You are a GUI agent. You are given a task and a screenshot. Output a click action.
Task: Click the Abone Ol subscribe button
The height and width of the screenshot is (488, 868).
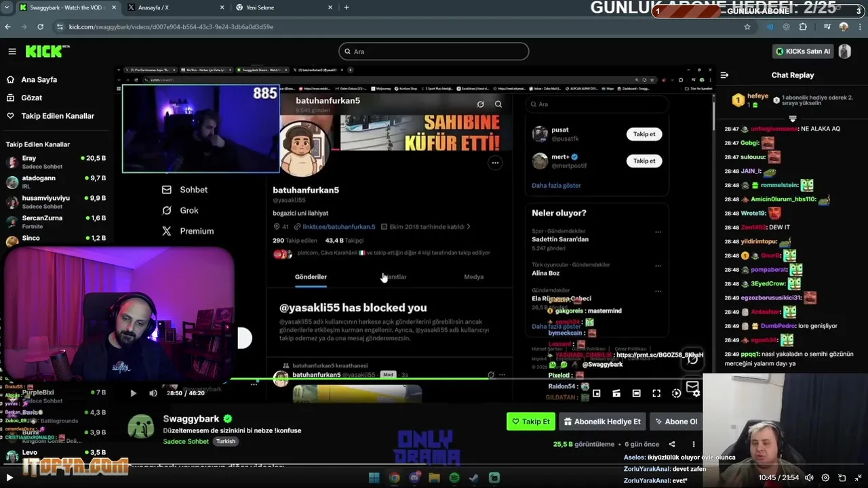[x=675, y=422]
